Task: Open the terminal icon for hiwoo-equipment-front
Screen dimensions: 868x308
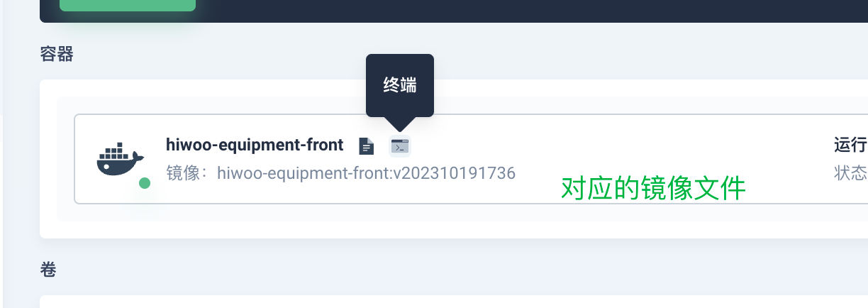Action: click(x=400, y=146)
